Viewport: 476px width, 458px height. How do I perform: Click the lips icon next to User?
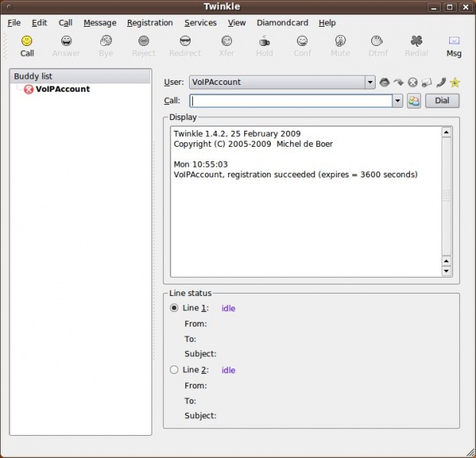[x=384, y=83]
